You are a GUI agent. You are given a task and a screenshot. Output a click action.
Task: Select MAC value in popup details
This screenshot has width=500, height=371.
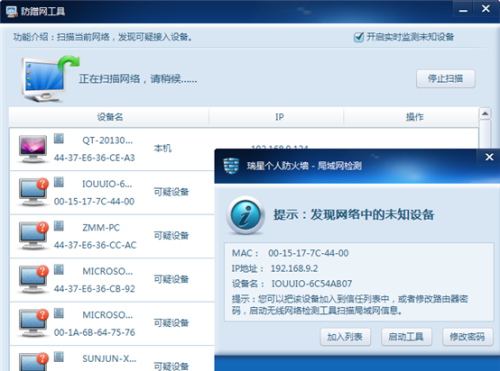(308, 253)
